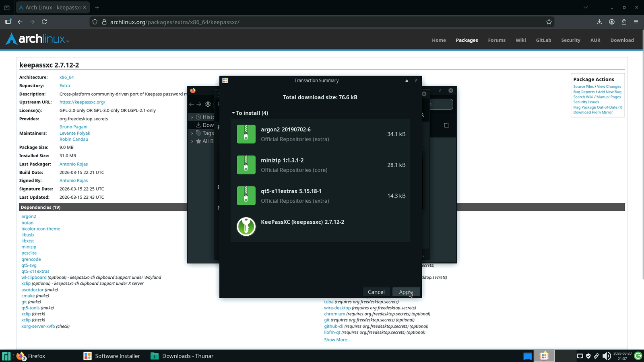This screenshot has width=644, height=362.
Task: Click the paperclip clipboard tray icon
Action: click(597, 356)
